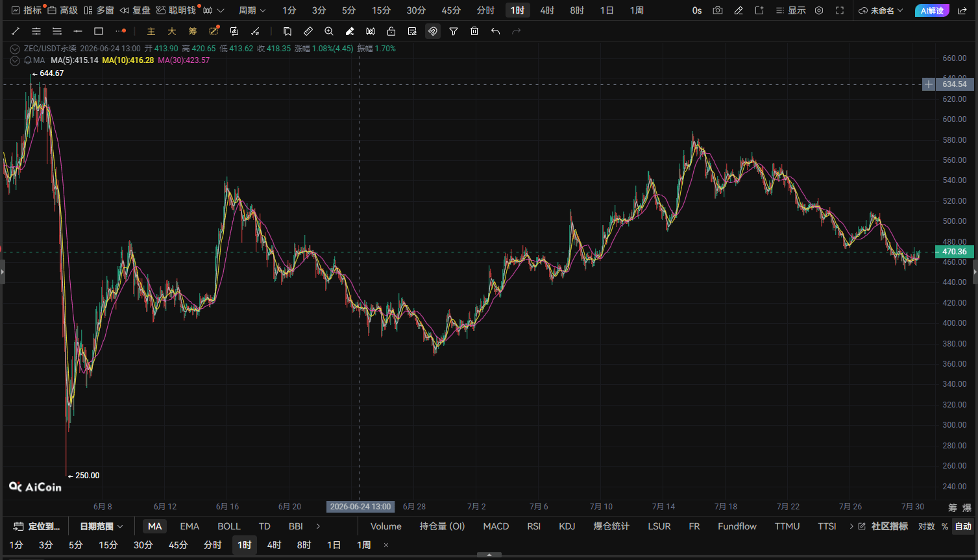Image resolution: width=978 pixels, height=560 pixels.
Task: Select the 30分 timeframe in bottom bar
Action: [143, 545]
